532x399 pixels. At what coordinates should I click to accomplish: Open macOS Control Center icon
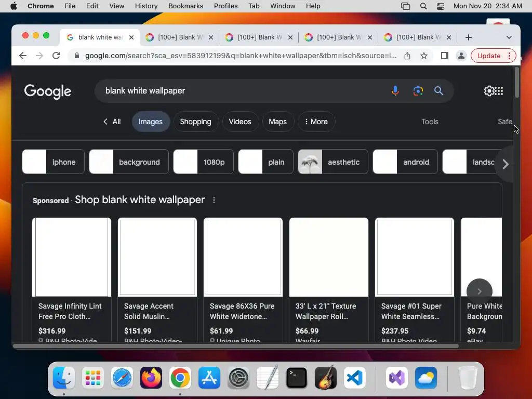[x=441, y=6]
